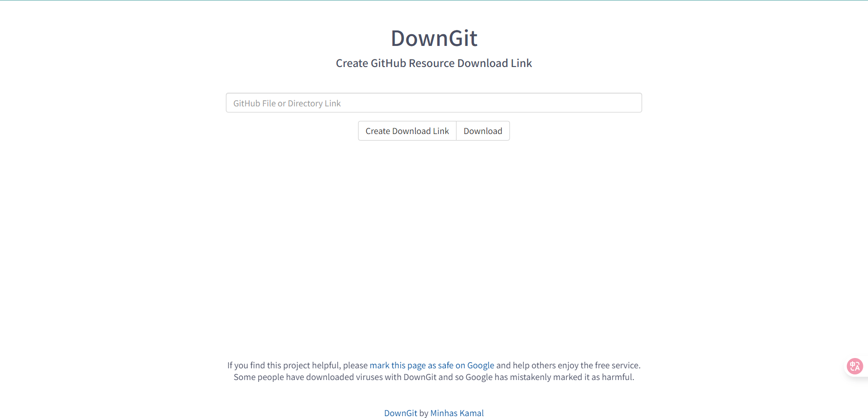Viewport: 868px width, 418px height.
Task: Start the download using the Download button
Action: 483,131
